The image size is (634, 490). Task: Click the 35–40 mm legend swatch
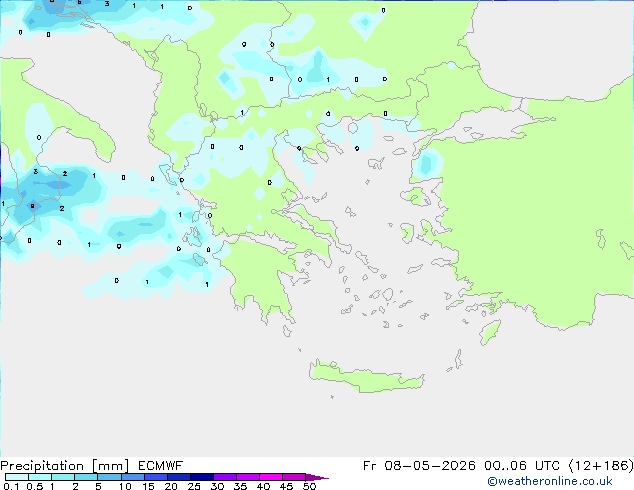(248, 477)
